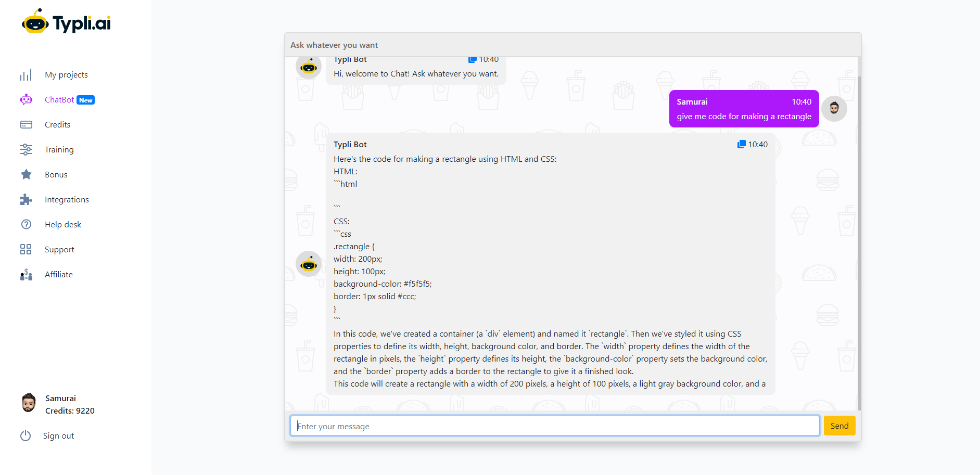980x475 pixels.
Task: Copy the bot's rectangle code reply
Action: [x=741, y=144]
